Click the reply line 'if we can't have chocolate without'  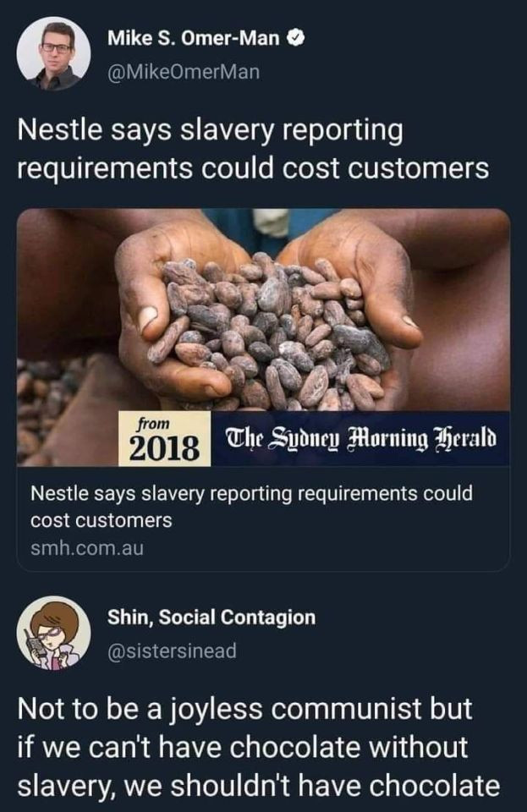[243, 747]
